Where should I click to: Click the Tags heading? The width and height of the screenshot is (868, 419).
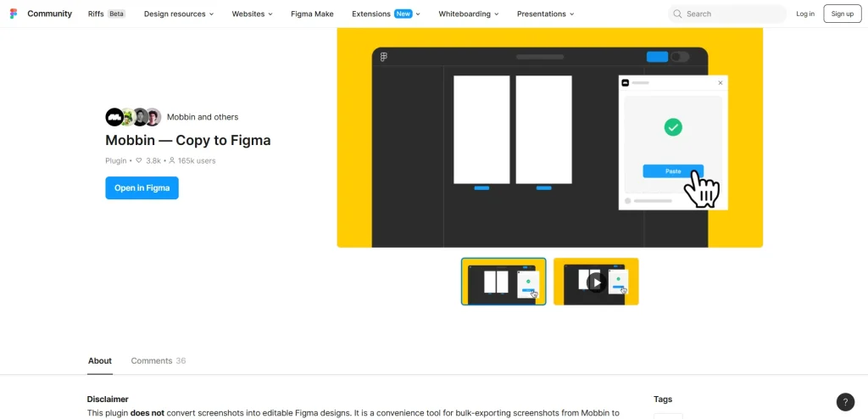(x=663, y=399)
